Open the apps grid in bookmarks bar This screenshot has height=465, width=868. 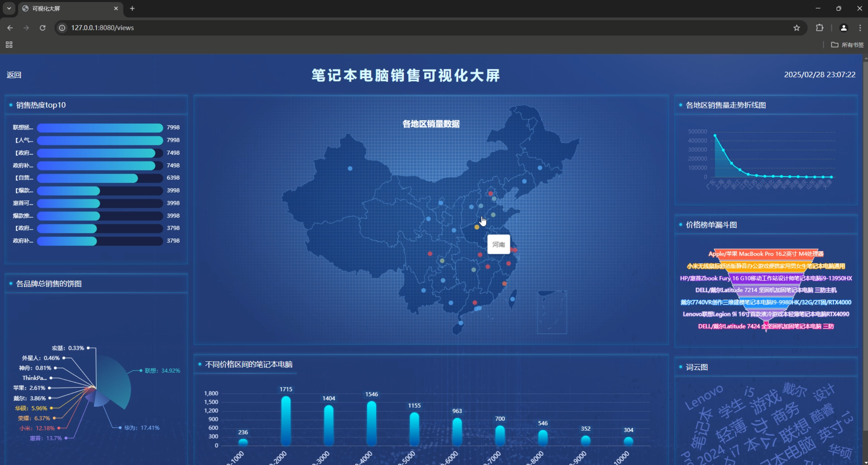(9, 45)
